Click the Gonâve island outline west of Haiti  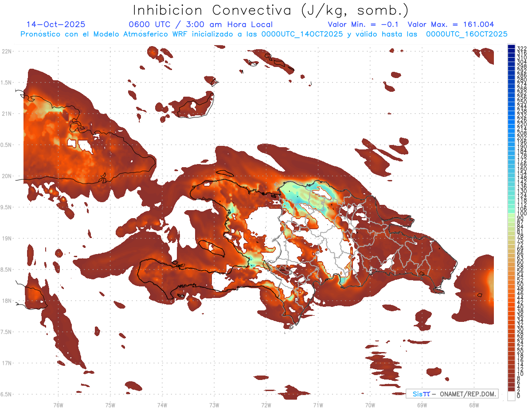pyautogui.click(x=212, y=248)
